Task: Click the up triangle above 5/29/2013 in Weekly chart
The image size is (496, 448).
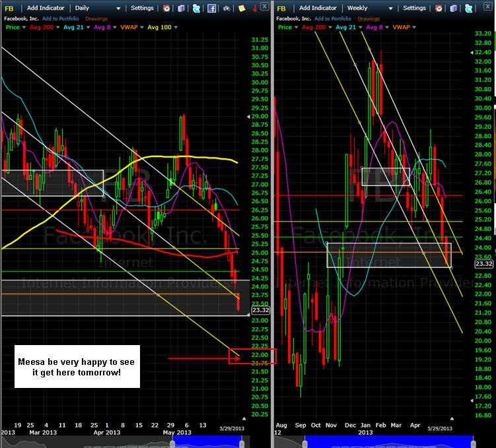Action: 452,418
